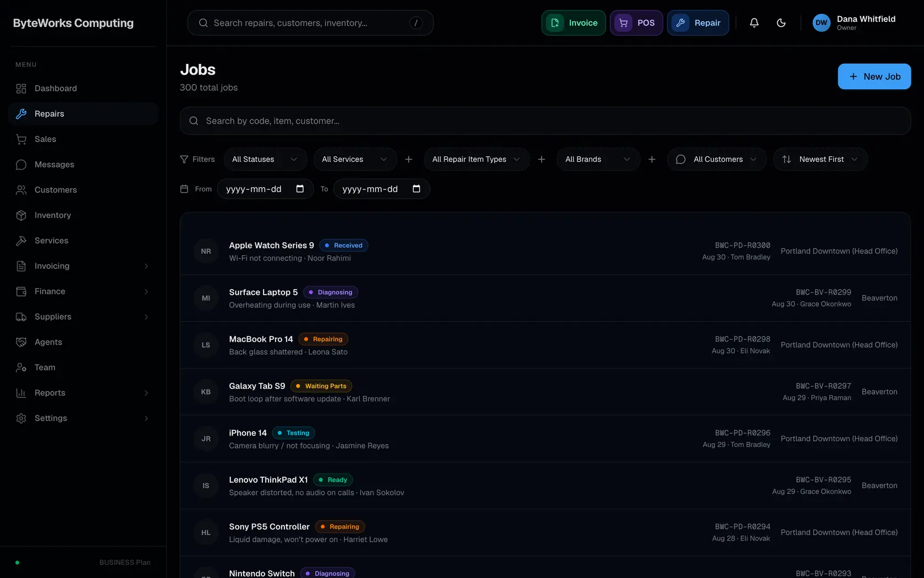Open the ByteWorks Computing home link
Viewport: 924px width, 578px height.
pyautogui.click(x=73, y=23)
